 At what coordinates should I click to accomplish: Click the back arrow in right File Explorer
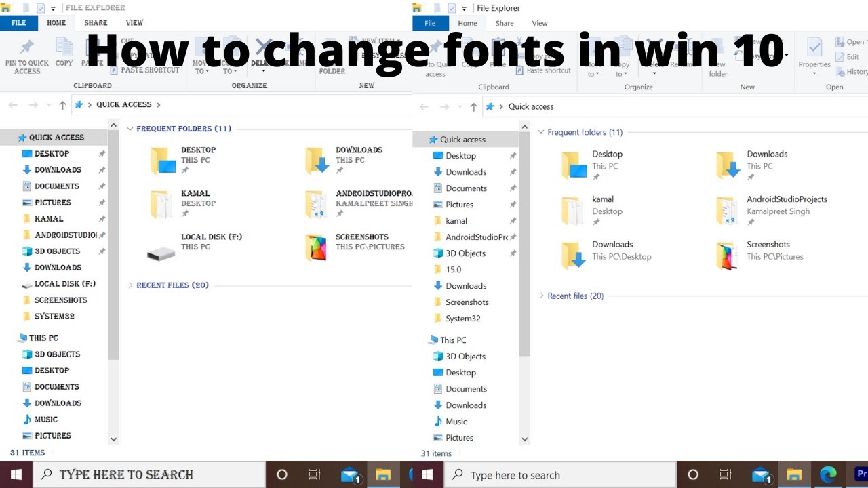pyautogui.click(x=425, y=107)
